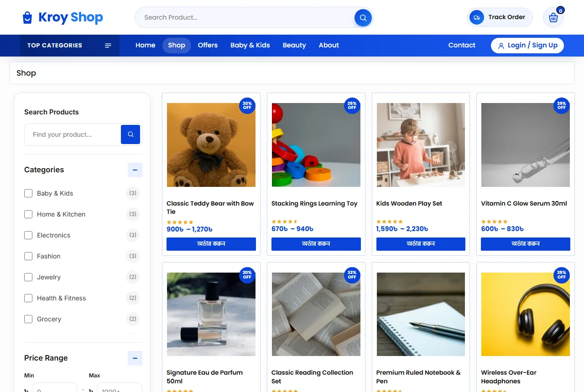
Task: Click the Login / Sign Up button
Action: (527, 46)
